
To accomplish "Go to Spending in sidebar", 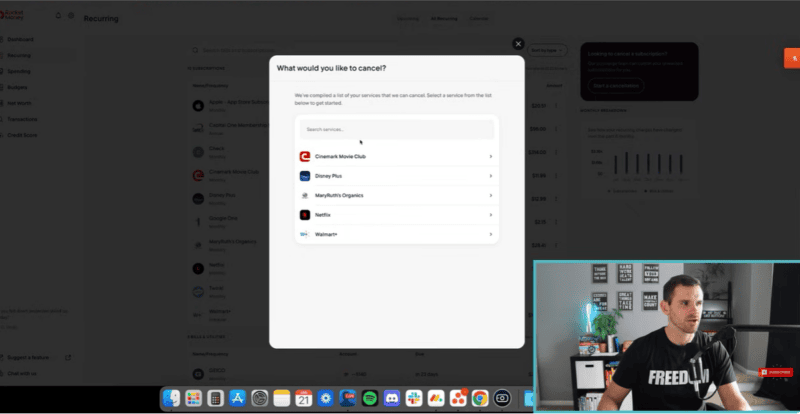I will coord(19,71).
